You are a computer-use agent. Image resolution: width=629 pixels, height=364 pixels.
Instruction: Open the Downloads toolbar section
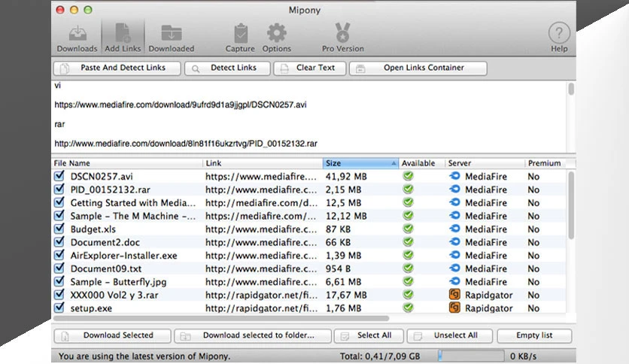coord(77,38)
